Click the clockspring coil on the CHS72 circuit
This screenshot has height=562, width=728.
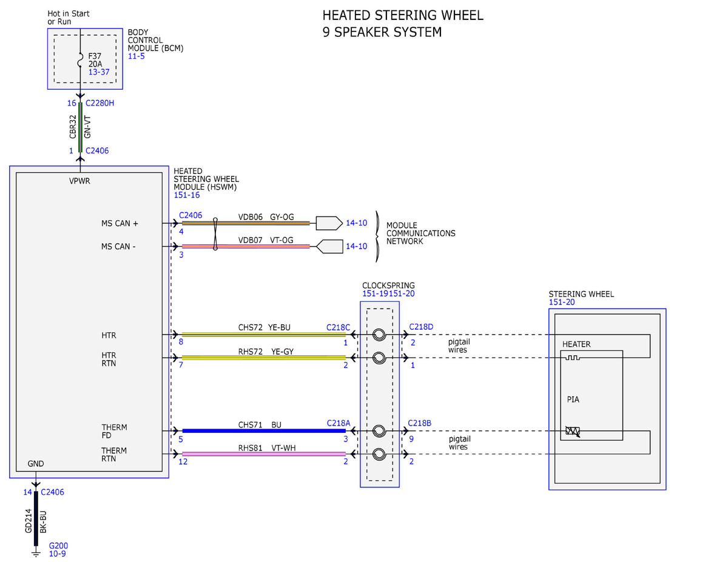pyautogui.click(x=379, y=334)
